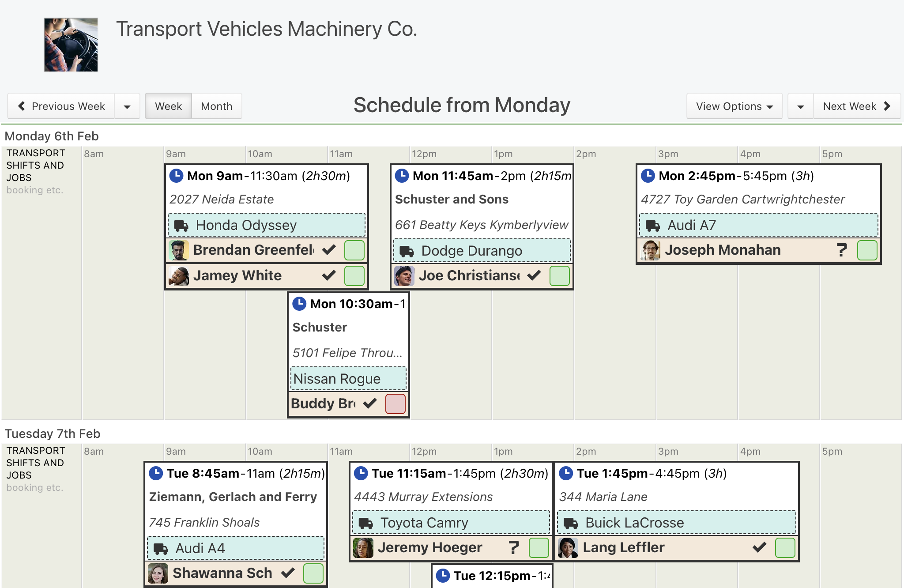
Task: Click Lang Leffler's avatar photo
Action: [x=568, y=548]
